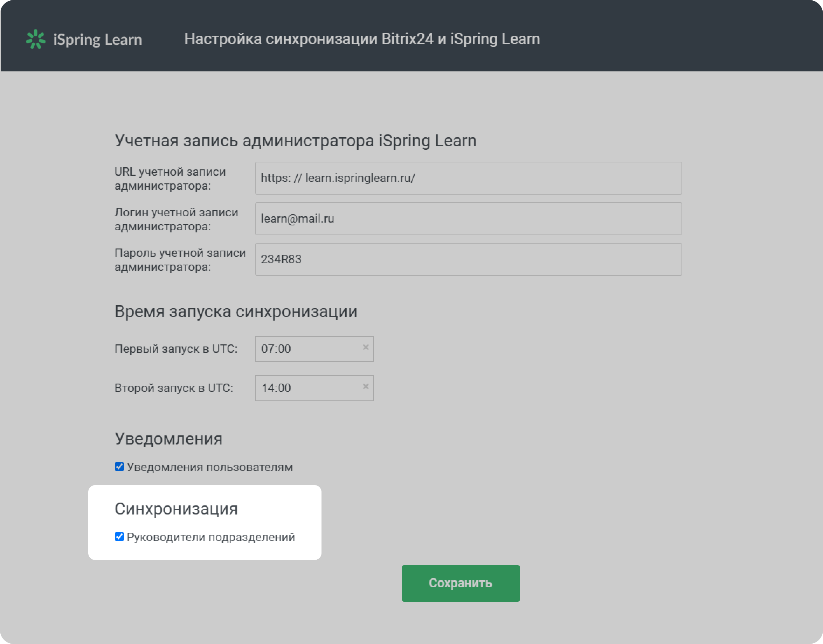The width and height of the screenshot is (823, 644).
Task: Click the Уведомления section heading
Action: [168, 439]
